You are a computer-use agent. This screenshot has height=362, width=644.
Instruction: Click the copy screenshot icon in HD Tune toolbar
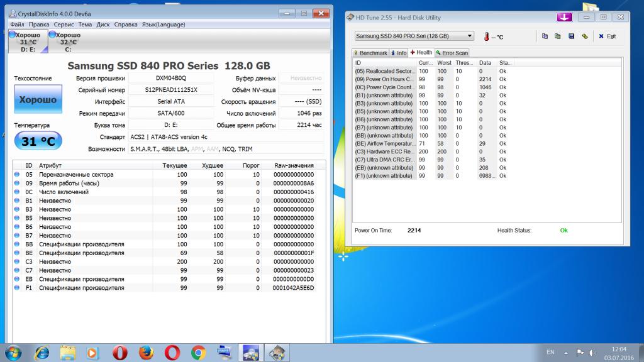tap(558, 36)
